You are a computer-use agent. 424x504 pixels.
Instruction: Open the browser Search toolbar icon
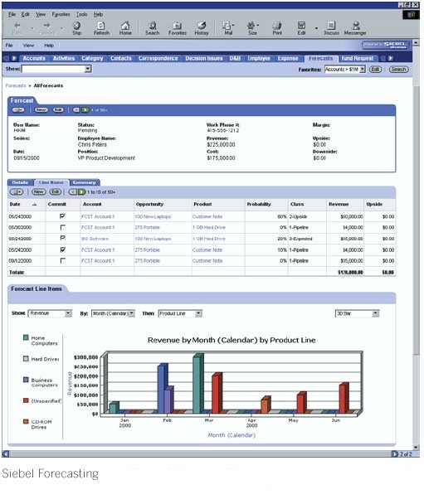click(x=152, y=26)
